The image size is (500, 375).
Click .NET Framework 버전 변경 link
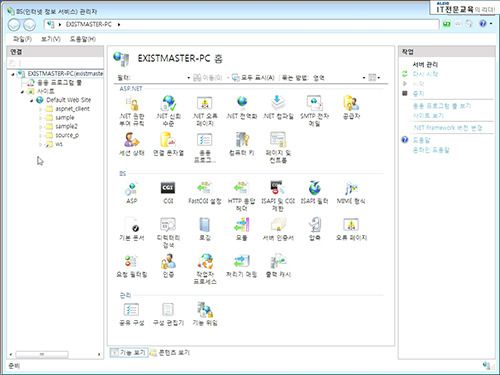click(x=448, y=128)
